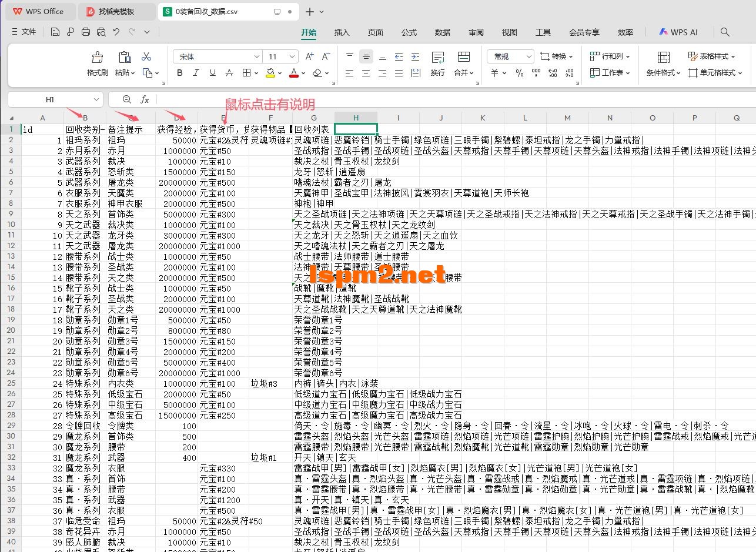756x552 pixels.
Task: Open the cell borders icon
Action: pyautogui.click(x=245, y=73)
